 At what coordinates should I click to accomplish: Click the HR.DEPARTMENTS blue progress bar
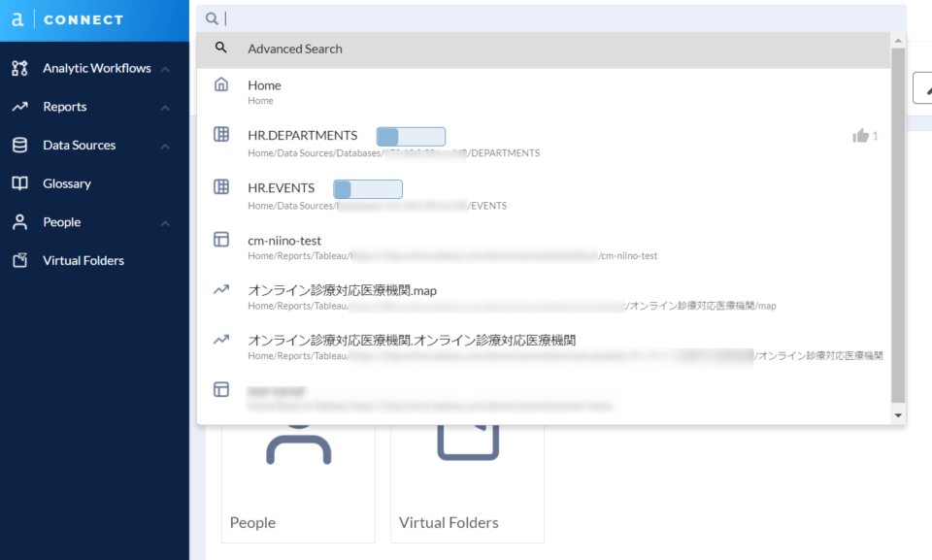pos(411,136)
